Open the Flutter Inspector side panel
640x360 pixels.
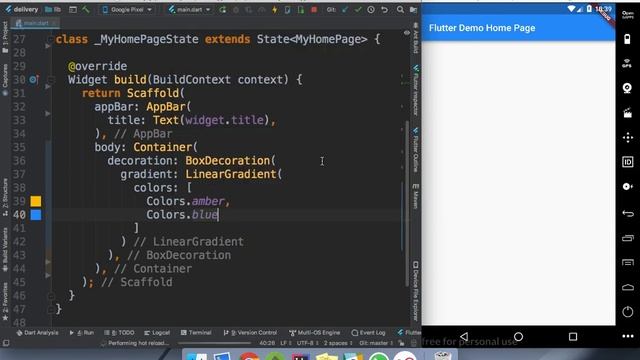[x=416, y=89]
